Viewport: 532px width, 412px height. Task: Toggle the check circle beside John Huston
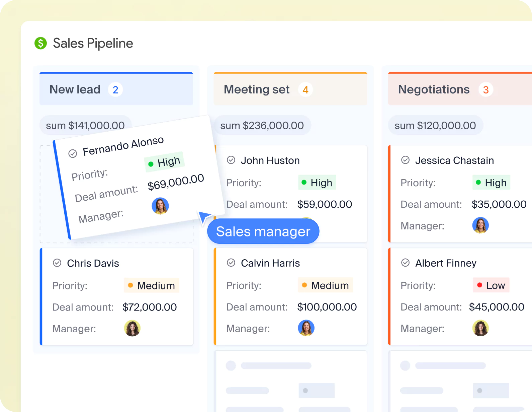(231, 160)
